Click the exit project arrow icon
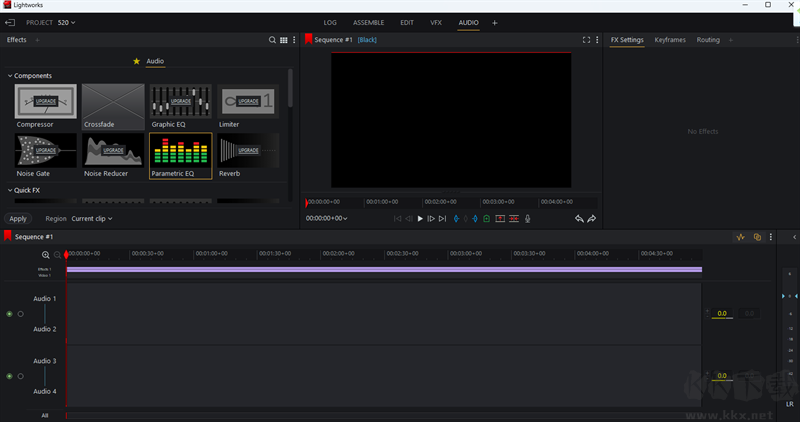800x422 pixels. click(x=11, y=22)
